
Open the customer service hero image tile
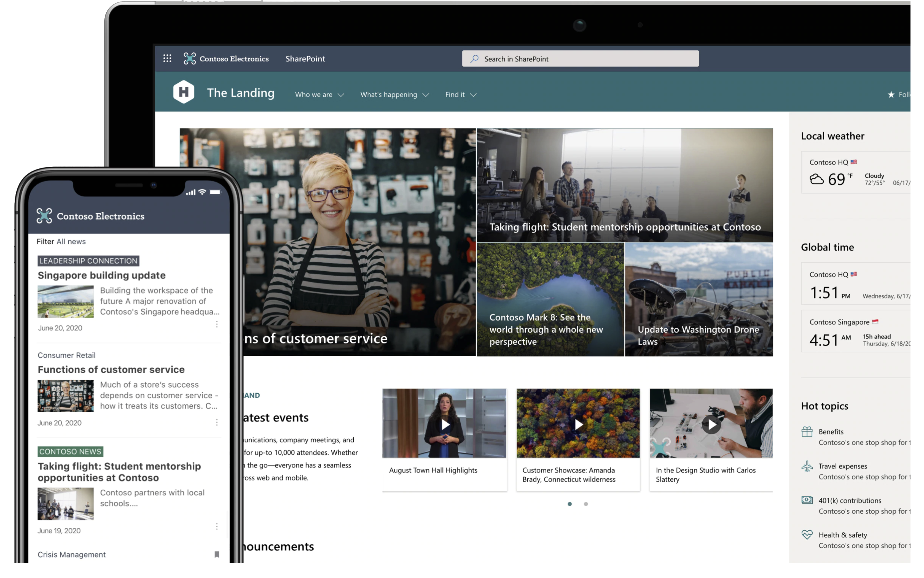[x=359, y=242]
